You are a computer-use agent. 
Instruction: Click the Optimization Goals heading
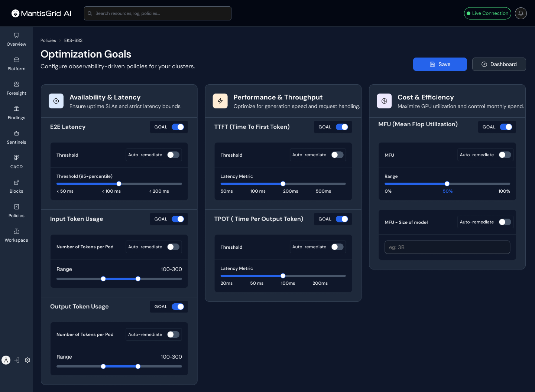(x=86, y=54)
